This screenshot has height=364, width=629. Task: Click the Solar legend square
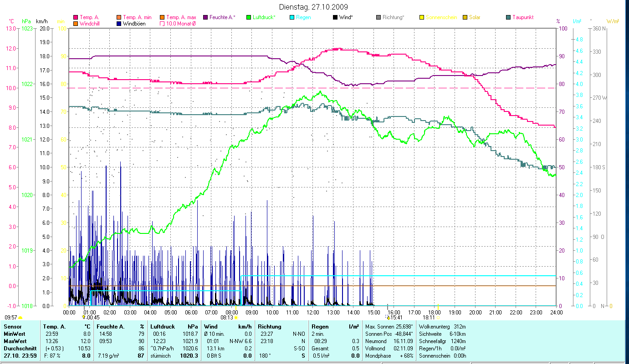tap(465, 17)
